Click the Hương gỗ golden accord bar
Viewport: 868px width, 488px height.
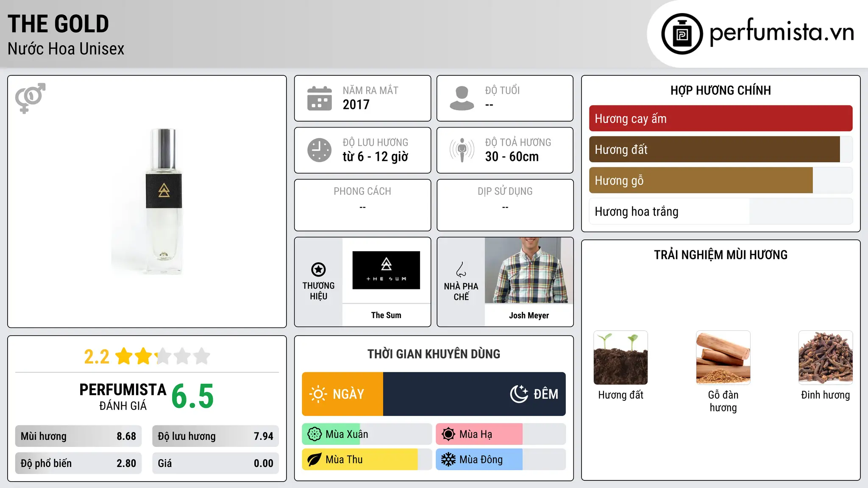coord(701,180)
